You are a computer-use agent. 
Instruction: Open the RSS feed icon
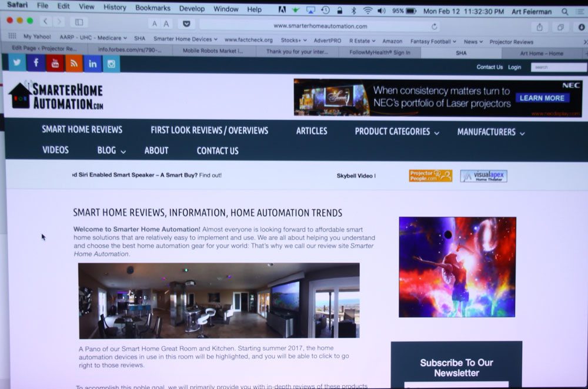[74, 63]
